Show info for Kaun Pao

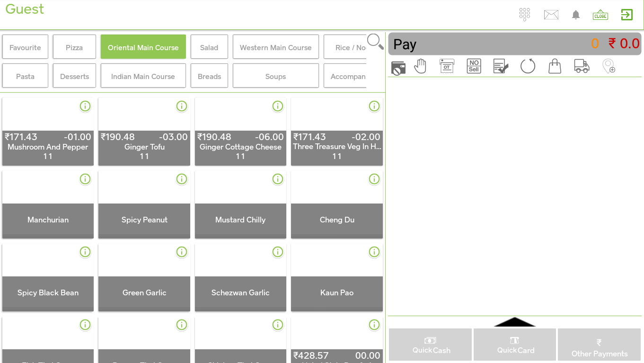[x=374, y=252]
